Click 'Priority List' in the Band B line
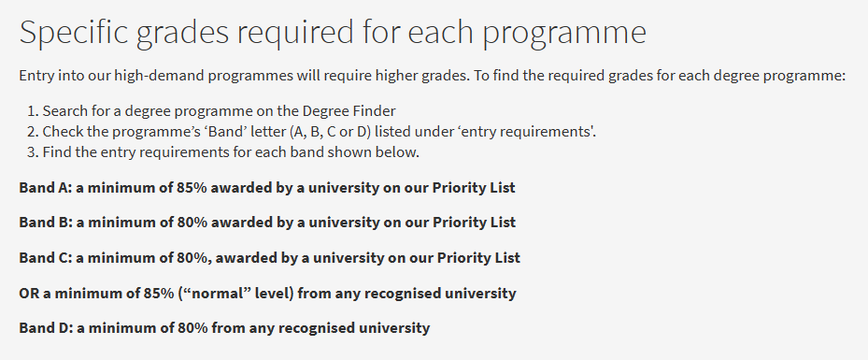The width and height of the screenshot is (868, 360). (x=474, y=223)
